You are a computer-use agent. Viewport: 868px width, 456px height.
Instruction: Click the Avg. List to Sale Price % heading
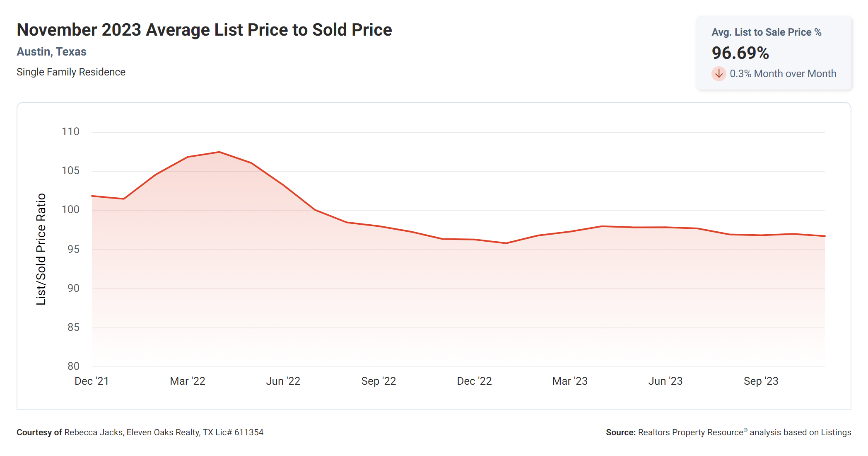pos(766,32)
